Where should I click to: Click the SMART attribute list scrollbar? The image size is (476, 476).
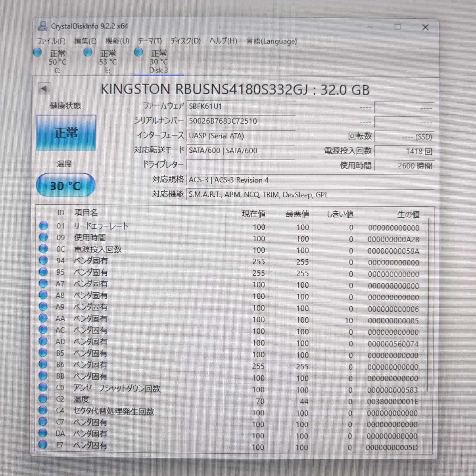(x=428, y=301)
